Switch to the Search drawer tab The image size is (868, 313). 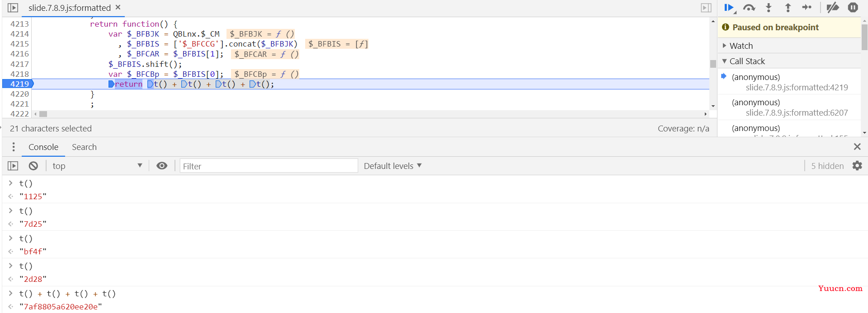pos(84,147)
